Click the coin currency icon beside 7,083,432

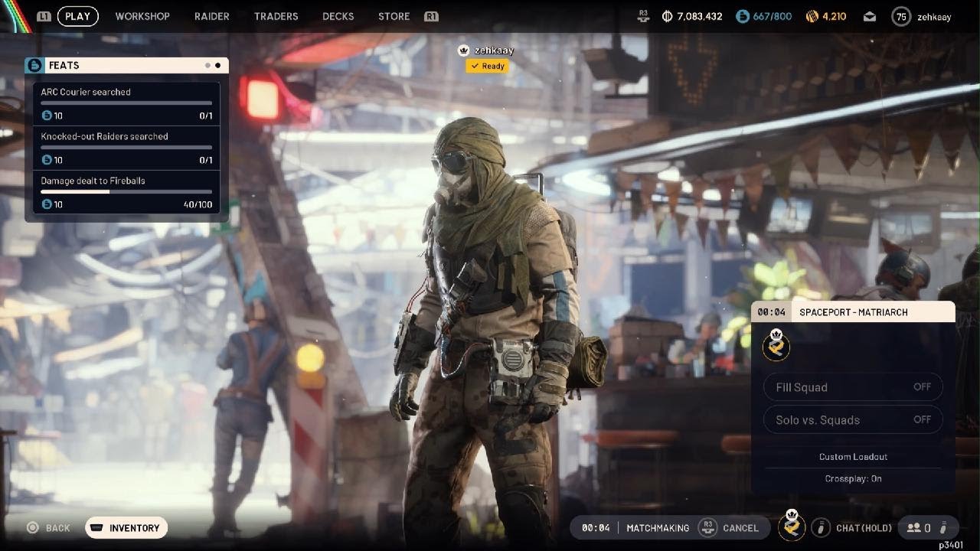tap(667, 16)
